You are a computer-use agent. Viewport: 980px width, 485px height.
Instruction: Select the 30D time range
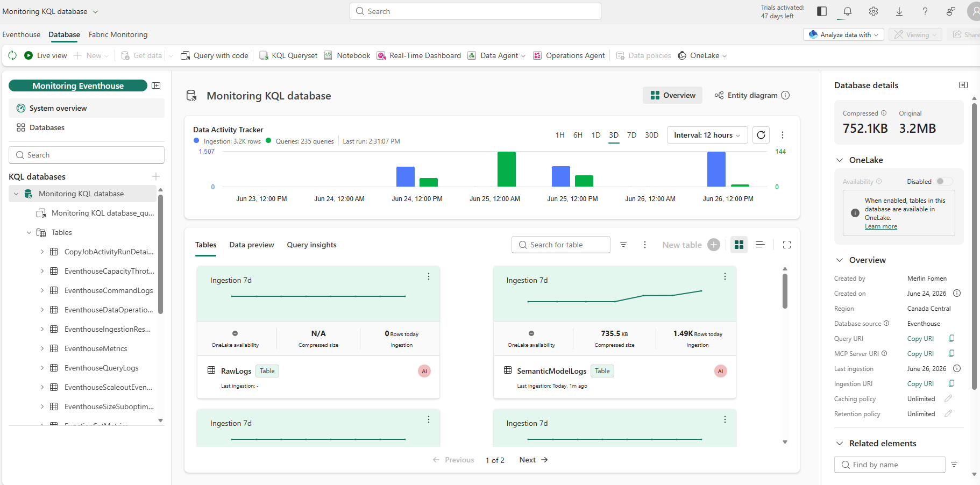point(651,135)
